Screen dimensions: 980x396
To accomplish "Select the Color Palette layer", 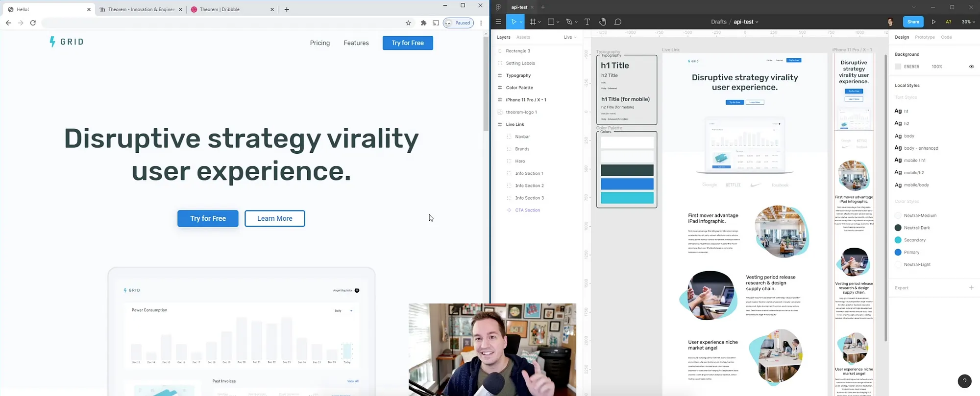I will [x=519, y=88].
